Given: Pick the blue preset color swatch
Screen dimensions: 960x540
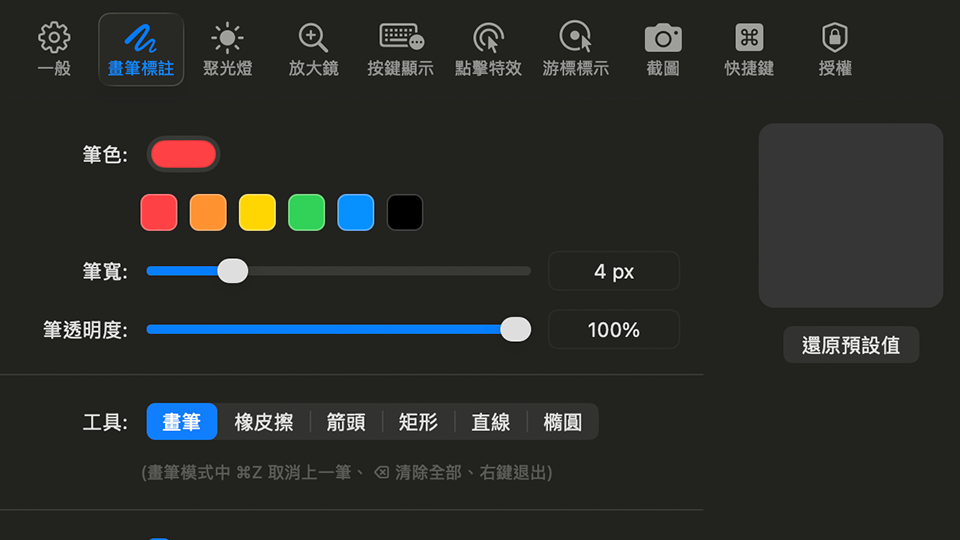Looking at the screenshot, I should click(x=356, y=212).
